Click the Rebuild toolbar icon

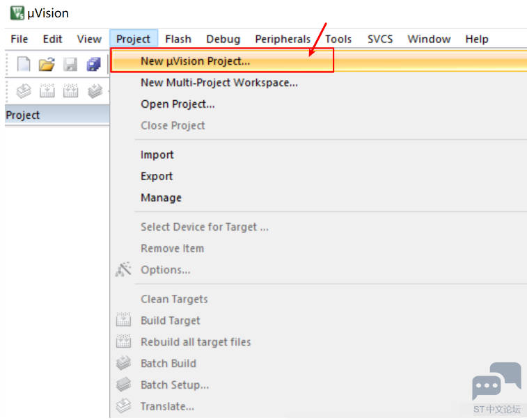pos(70,91)
